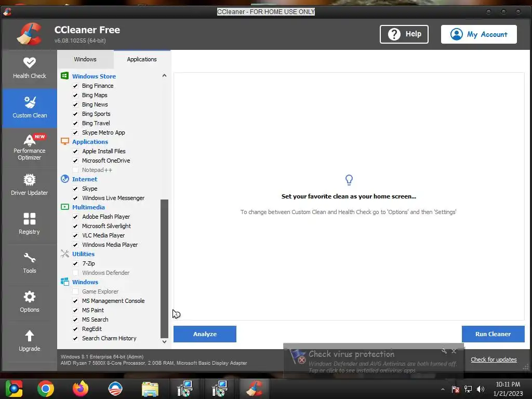Click the CCleaner logo in the header
532x399 pixels.
tap(30, 34)
